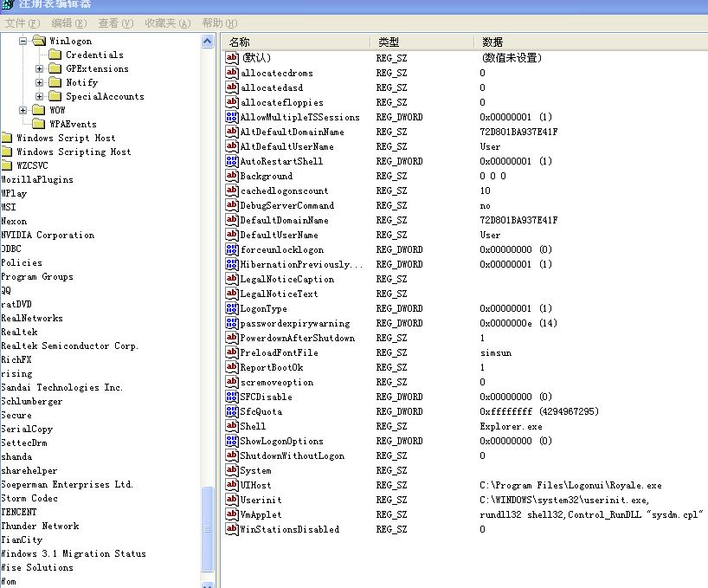The image size is (708, 588).
Task: Click the string icon next to allocatecdroms
Action: pos(232,72)
